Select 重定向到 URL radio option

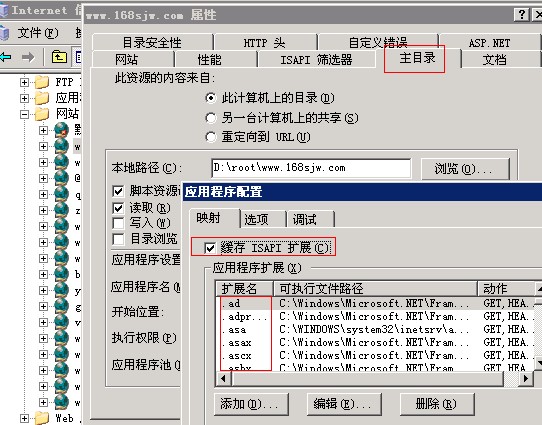pos(211,137)
